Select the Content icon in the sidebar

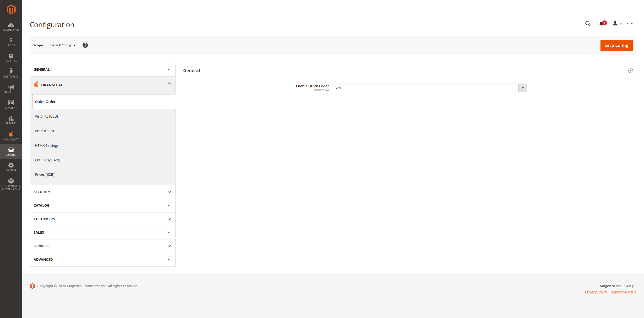tap(11, 104)
